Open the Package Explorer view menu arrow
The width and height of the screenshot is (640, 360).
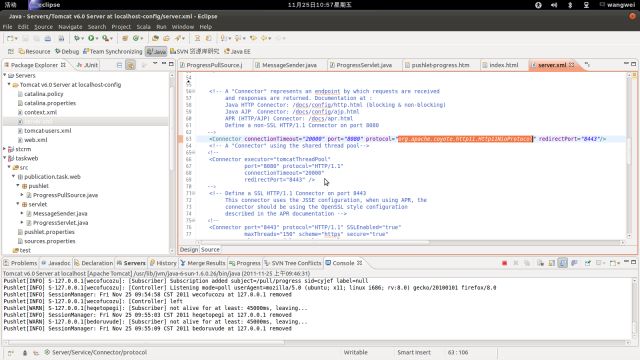(x=155, y=64)
